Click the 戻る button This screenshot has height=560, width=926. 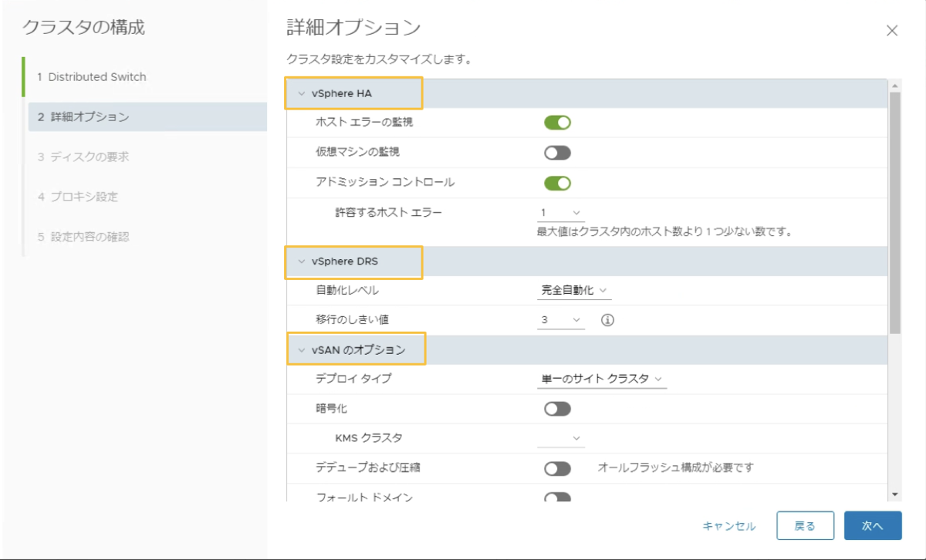point(805,526)
